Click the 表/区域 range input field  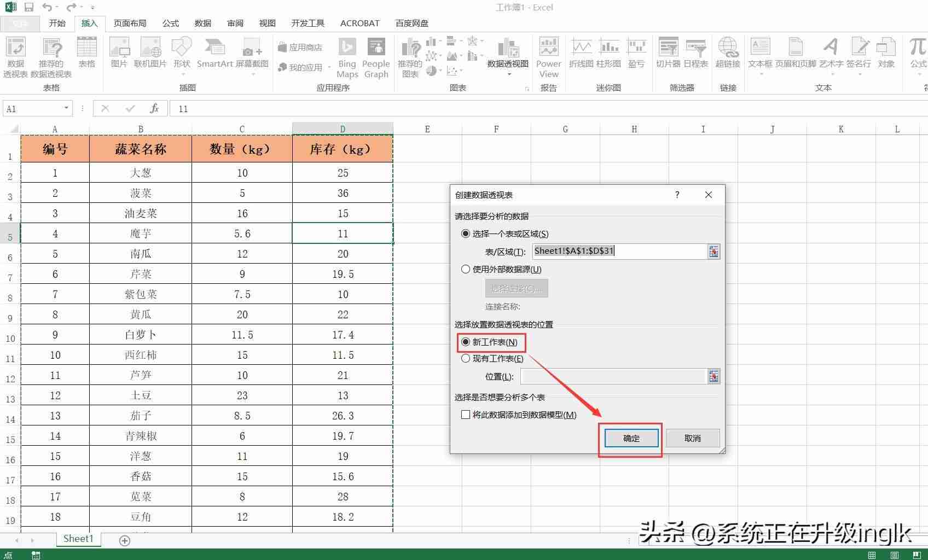[619, 252]
